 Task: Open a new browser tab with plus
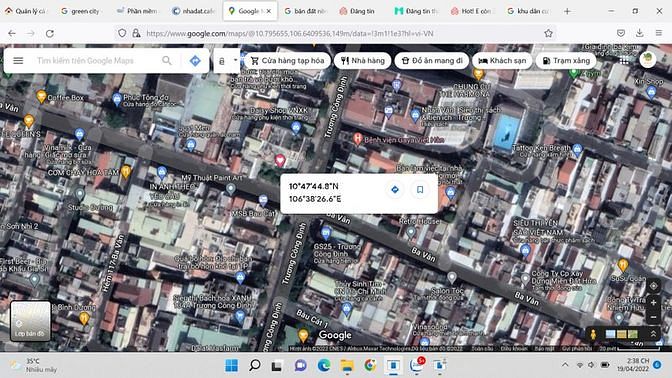pos(567,11)
